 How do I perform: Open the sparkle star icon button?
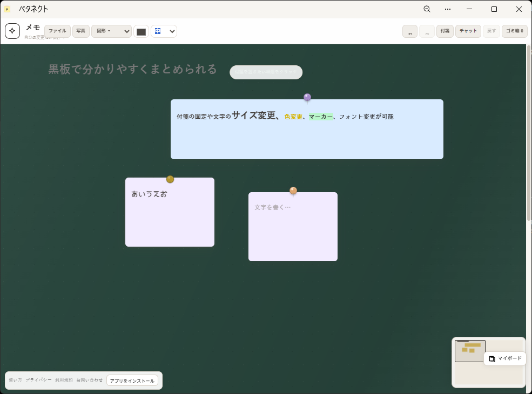[12, 31]
